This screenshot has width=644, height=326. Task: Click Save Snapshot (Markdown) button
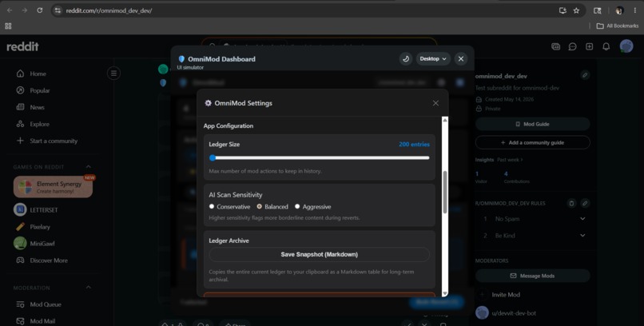point(319,255)
